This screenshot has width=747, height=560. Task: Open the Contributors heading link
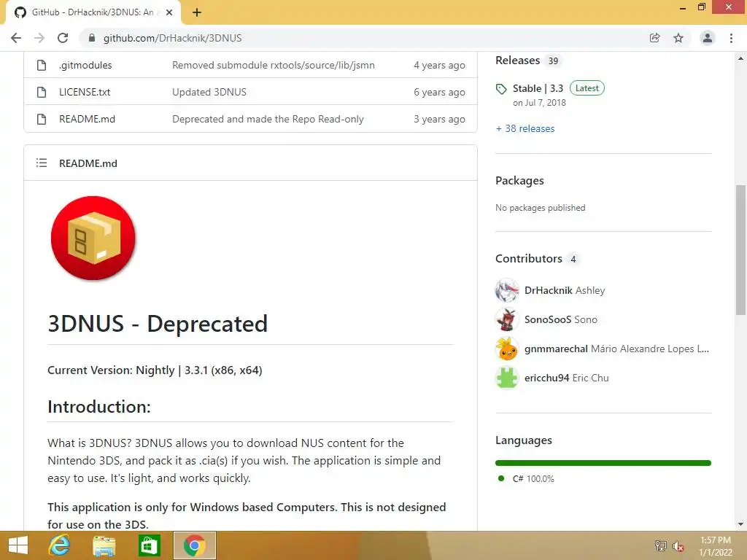(529, 259)
